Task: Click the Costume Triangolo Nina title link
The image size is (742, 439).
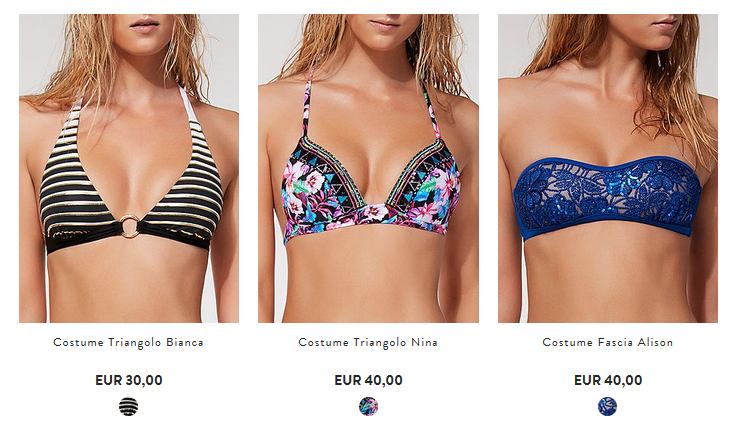Action: [x=368, y=342]
